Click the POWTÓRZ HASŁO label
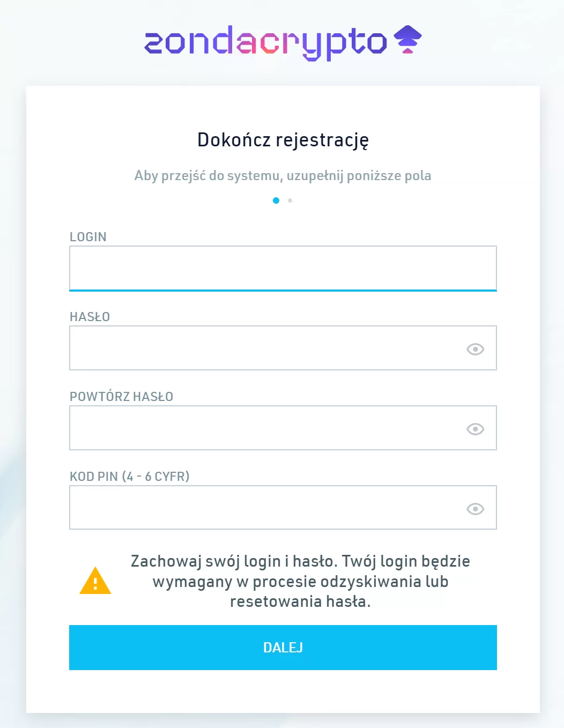The image size is (564, 728). tap(121, 397)
